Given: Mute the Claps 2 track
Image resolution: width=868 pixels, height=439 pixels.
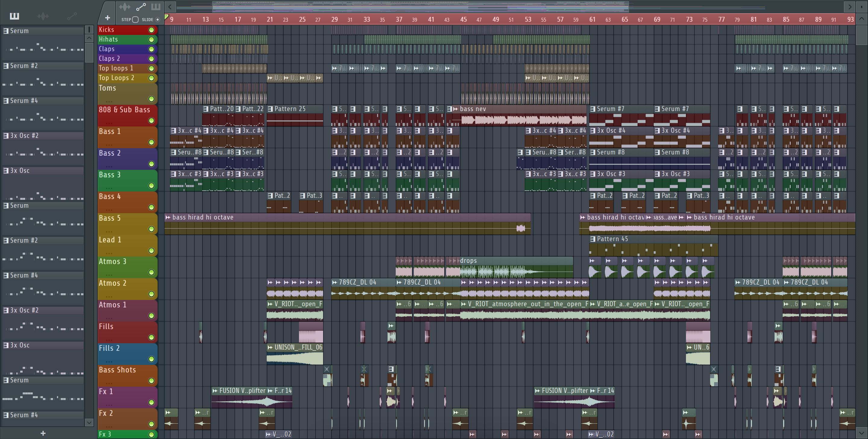Looking at the screenshot, I should 151,59.
